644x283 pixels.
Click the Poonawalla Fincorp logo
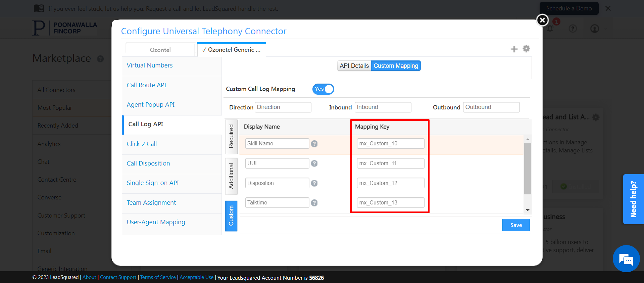[65, 28]
